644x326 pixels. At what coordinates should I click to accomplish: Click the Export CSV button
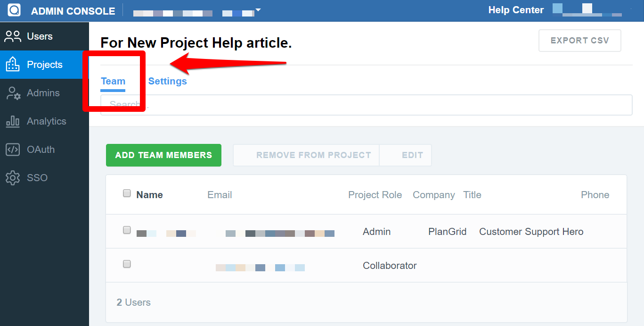click(580, 41)
